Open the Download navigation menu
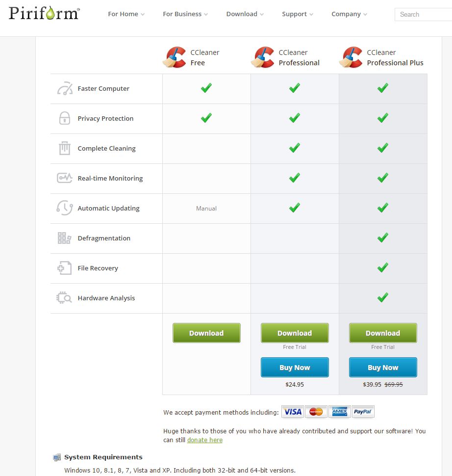The height and width of the screenshot is (476, 452). click(245, 14)
